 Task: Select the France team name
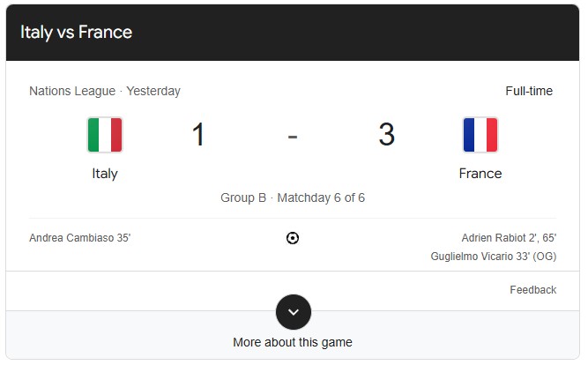click(480, 174)
